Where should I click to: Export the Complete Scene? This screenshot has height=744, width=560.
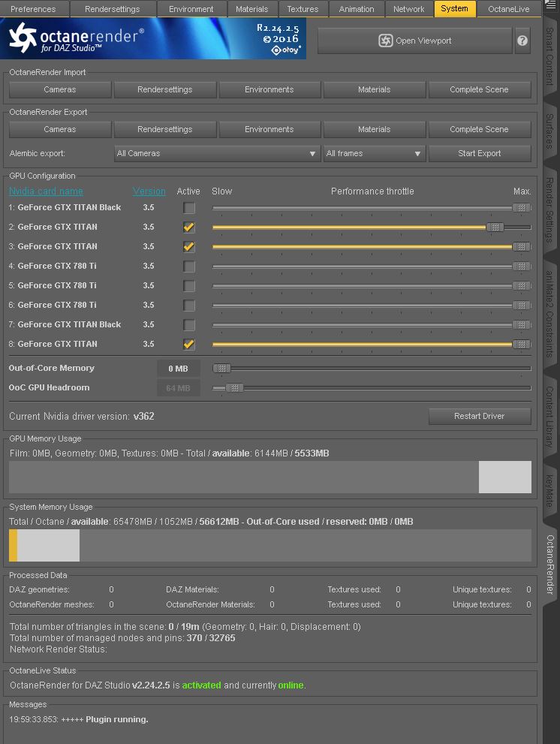pos(480,130)
